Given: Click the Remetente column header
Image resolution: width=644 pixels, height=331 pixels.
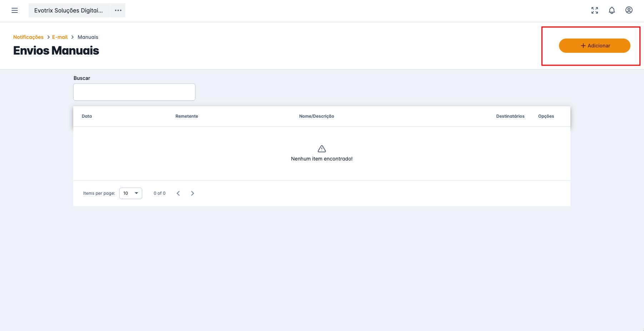Looking at the screenshot, I should [186, 116].
